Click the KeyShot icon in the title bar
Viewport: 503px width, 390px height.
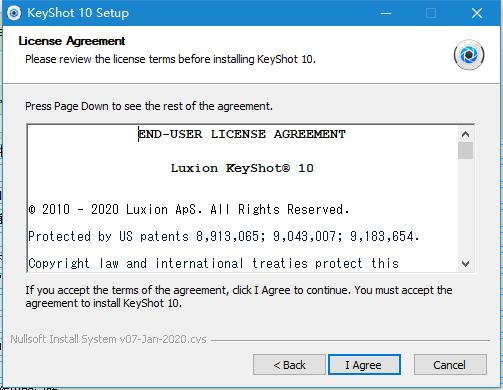(14, 13)
